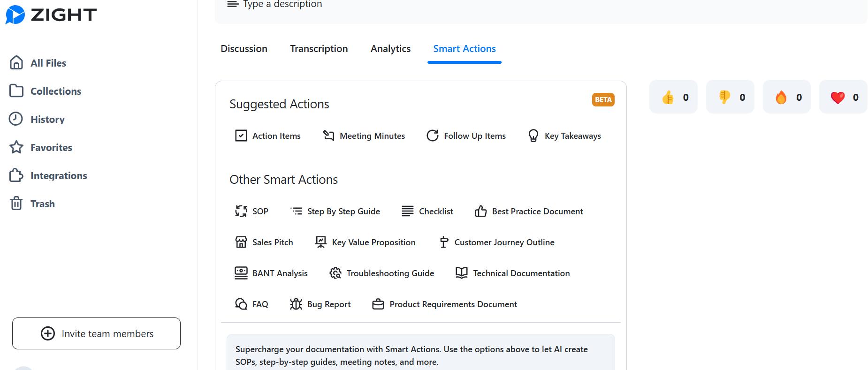Click the Bug Report bug icon
The width and height of the screenshot is (868, 370).
[296, 304]
